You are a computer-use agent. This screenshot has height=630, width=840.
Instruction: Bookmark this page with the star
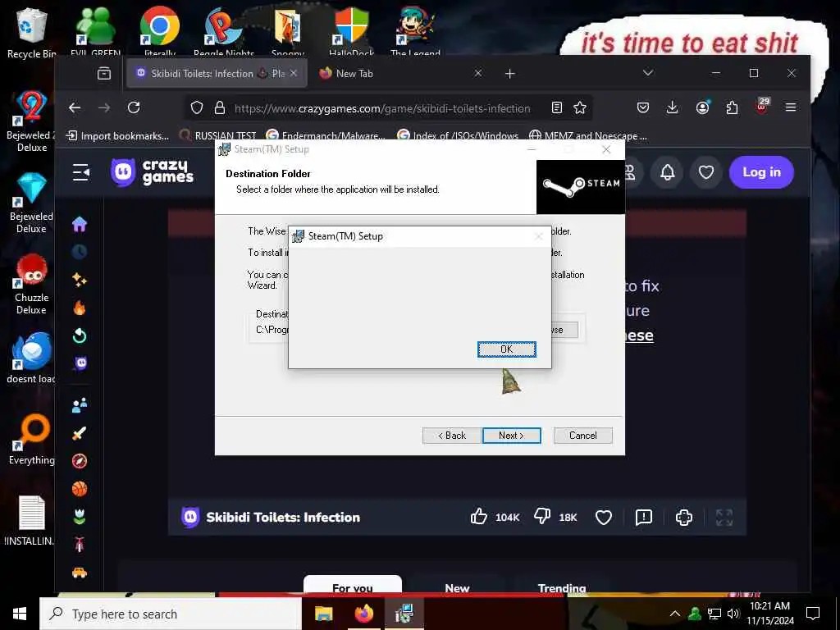tap(580, 108)
